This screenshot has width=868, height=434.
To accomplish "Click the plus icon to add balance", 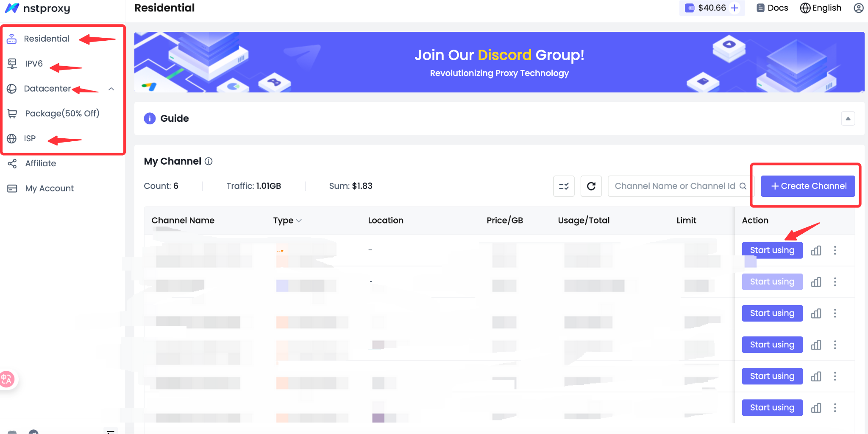I will click(x=735, y=8).
